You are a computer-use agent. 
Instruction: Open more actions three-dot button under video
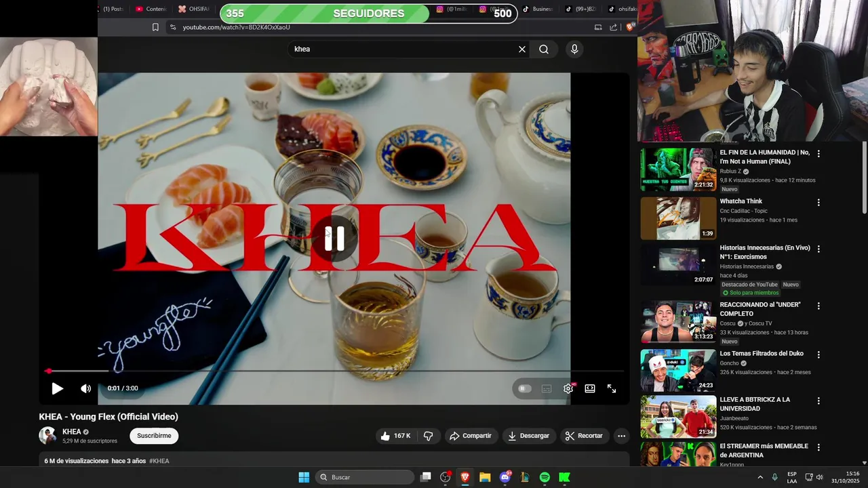pos(621,436)
